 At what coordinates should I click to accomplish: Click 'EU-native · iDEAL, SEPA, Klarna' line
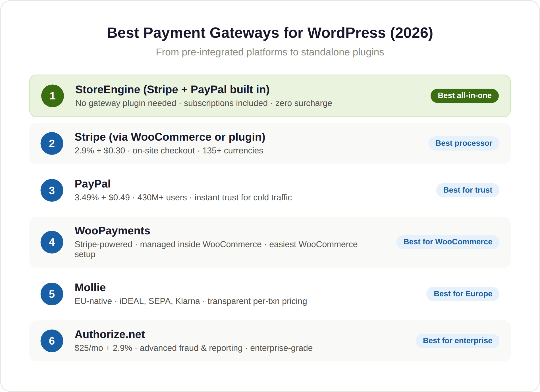[x=191, y=301]
